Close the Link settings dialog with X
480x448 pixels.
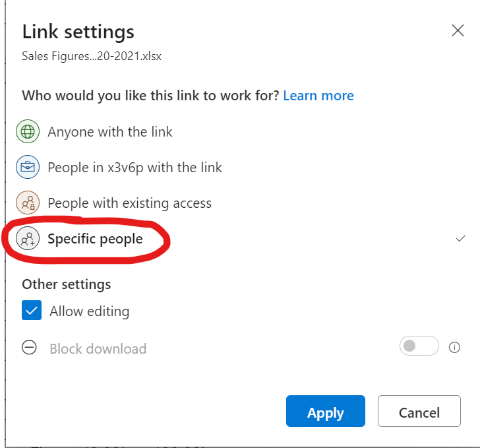pyautogui.click(x=457, y=30)
